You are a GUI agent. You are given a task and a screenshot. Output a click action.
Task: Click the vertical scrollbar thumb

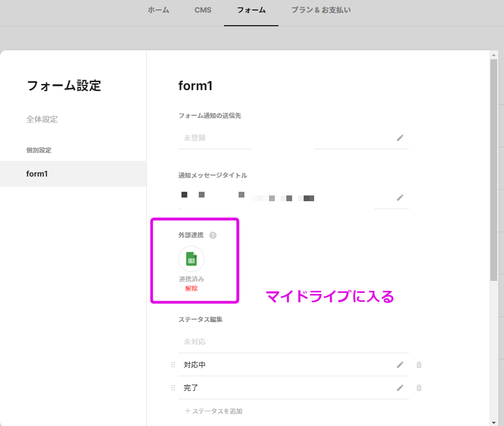494,170
